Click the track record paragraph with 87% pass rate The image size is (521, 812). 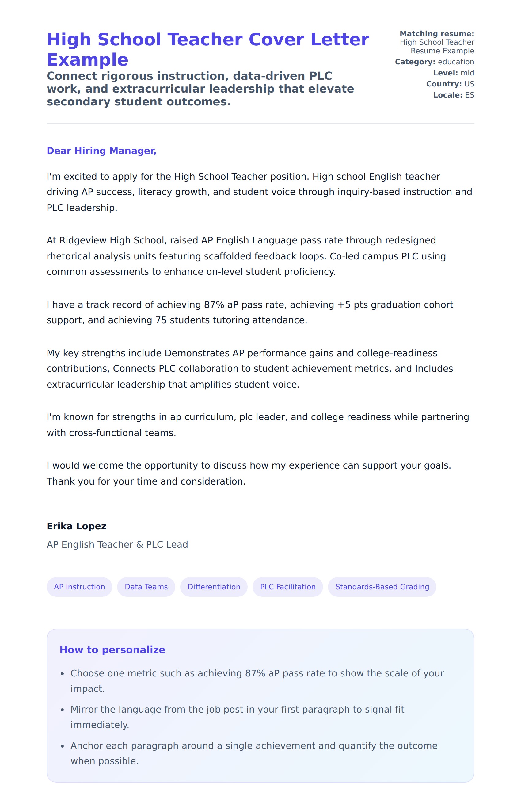(x=249, y=312)
